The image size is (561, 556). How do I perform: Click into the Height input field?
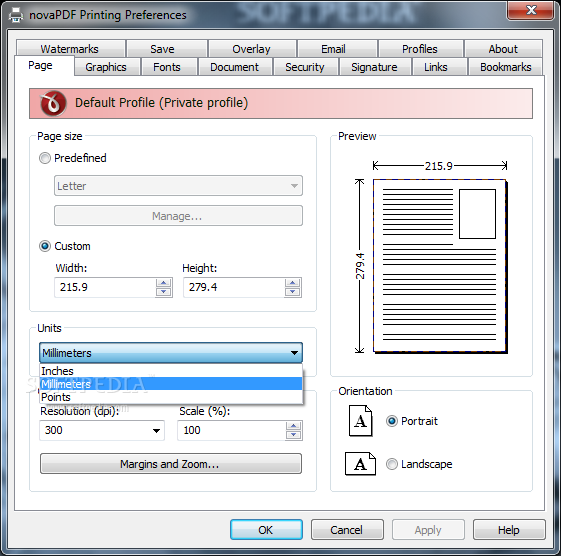click(234, 287)
